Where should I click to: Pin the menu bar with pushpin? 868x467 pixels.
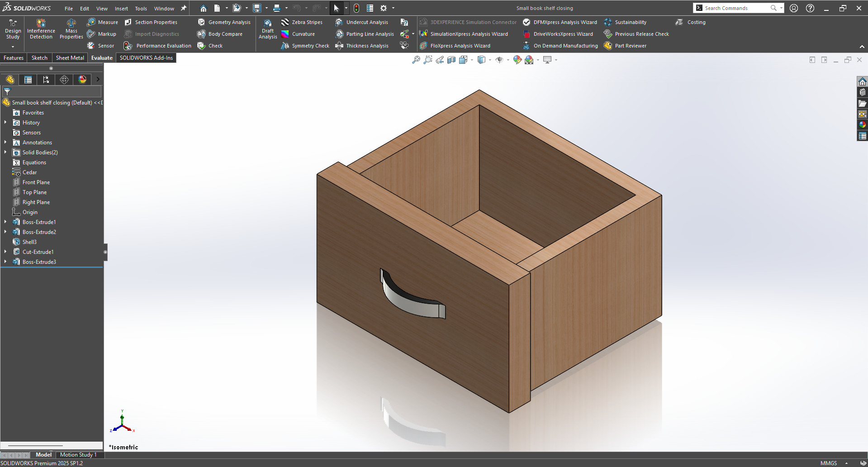(184, 8)
